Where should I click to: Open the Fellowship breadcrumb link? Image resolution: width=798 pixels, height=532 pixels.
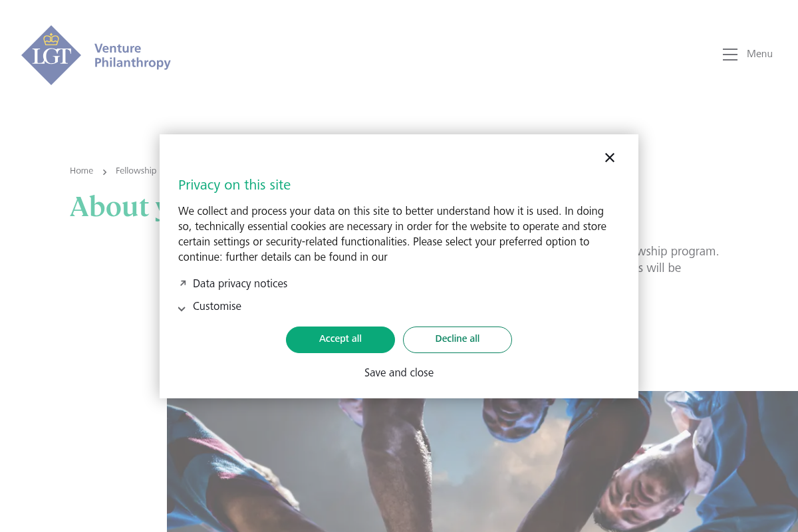(136, 171)
